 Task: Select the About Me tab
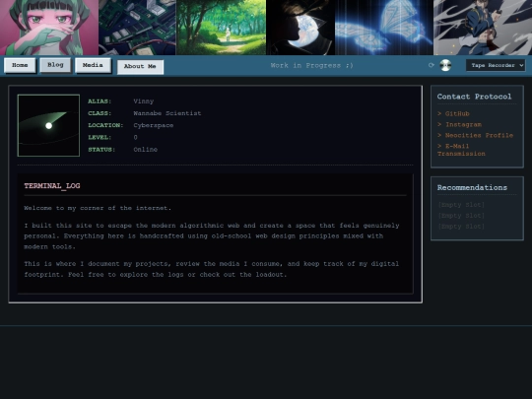click(140, 67)
